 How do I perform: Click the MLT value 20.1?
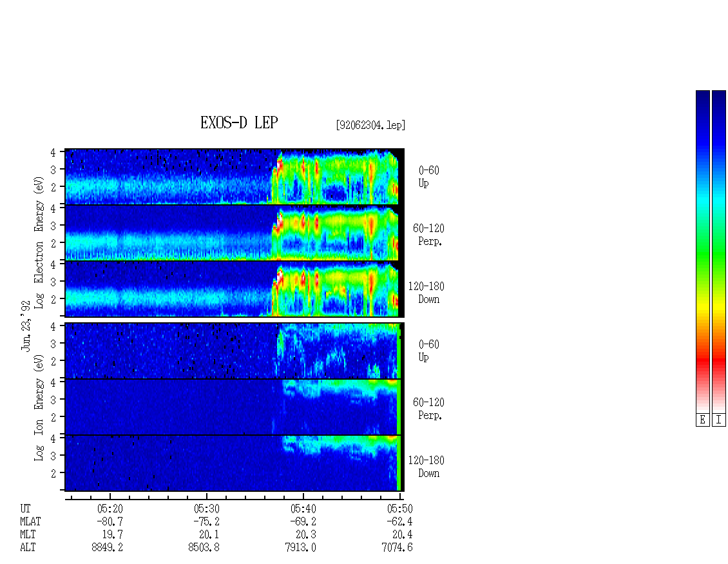click(x=209, y=535)
